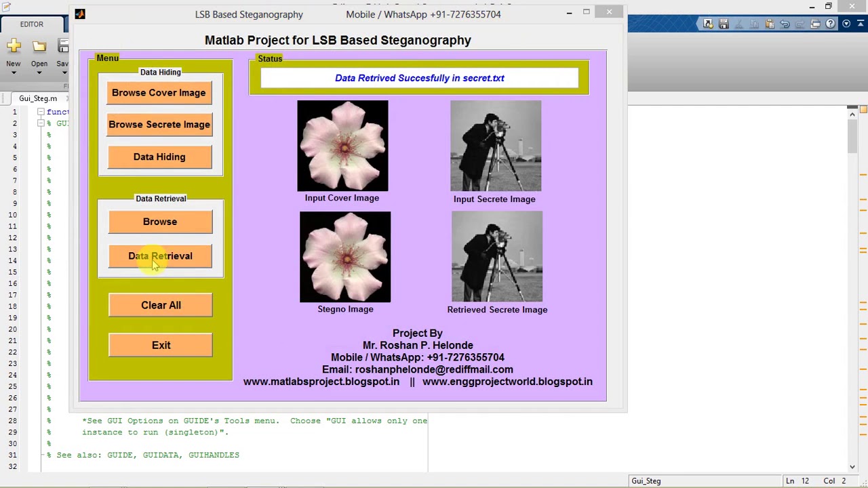
Task: Click Browse Secrete Image button
Action: point(159,125)
